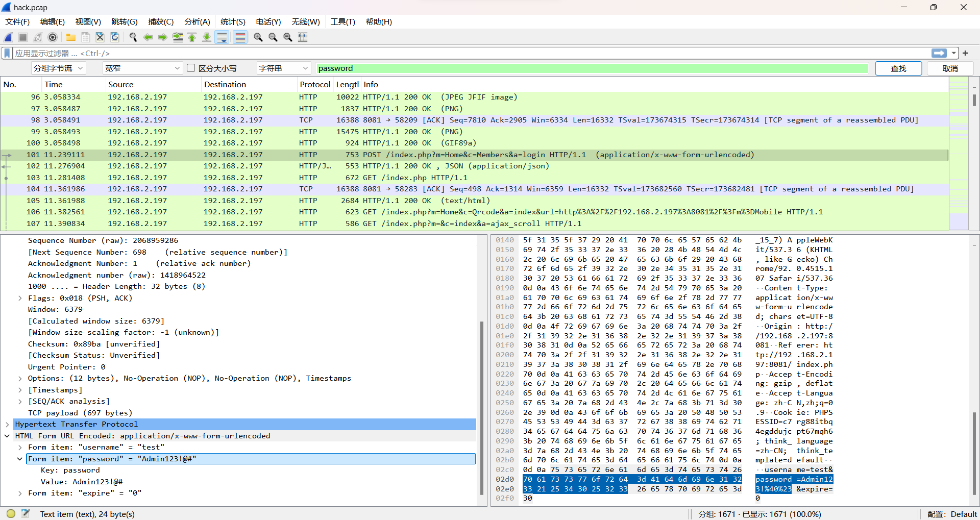Expand the [SEQ/ACK analysis] node
The width and height of the screenshot is (980, 520).
click(x=20, y=401)
